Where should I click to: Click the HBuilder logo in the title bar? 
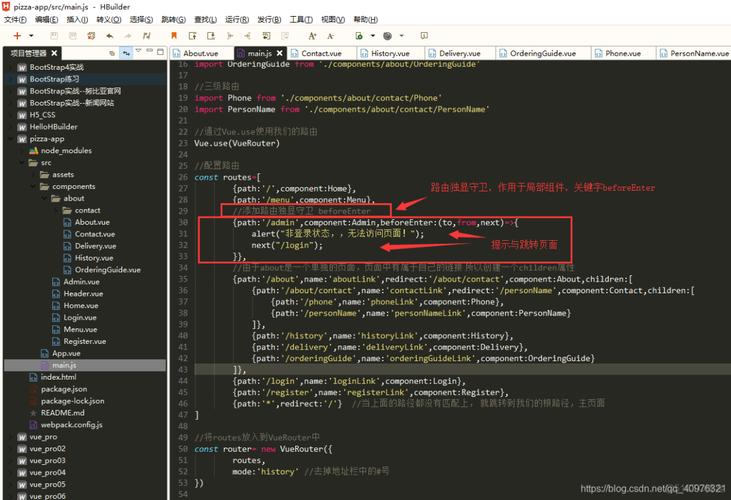[x=6, y=6]
